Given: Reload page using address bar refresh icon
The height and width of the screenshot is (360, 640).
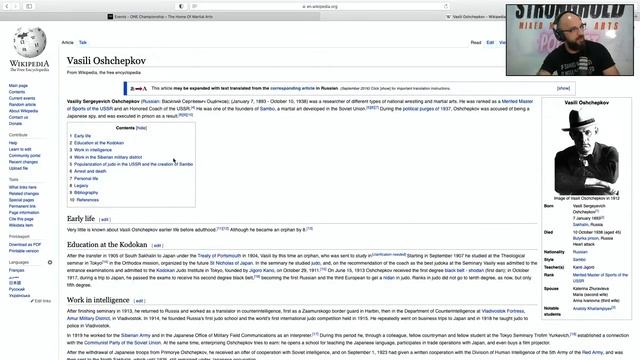Looking at the screenshot, I should point(446,6).
